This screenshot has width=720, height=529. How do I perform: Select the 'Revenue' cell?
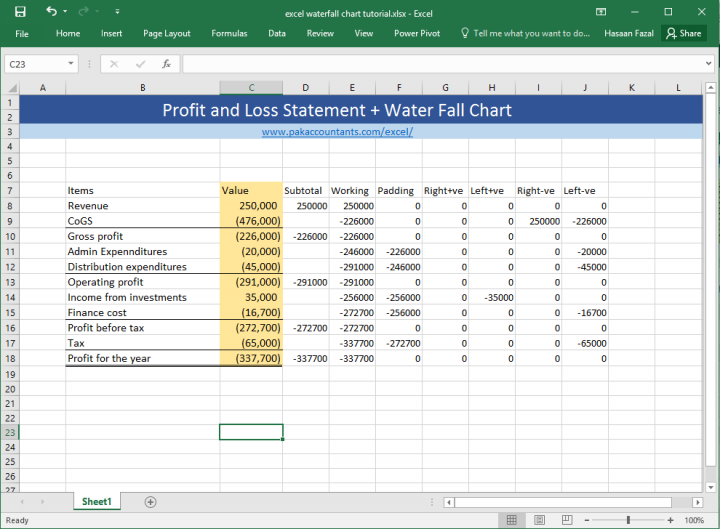142,206
